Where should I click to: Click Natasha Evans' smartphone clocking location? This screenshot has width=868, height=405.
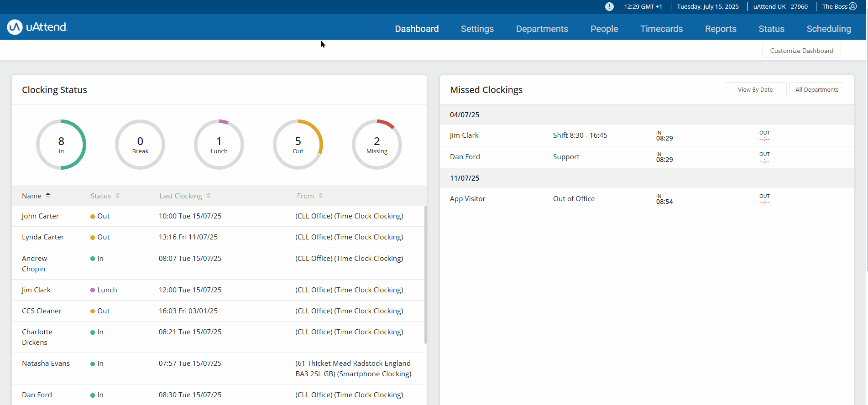353,369
